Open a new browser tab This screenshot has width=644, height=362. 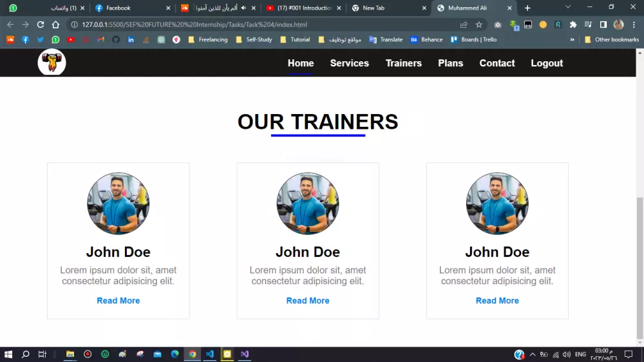tap(527, 8)
